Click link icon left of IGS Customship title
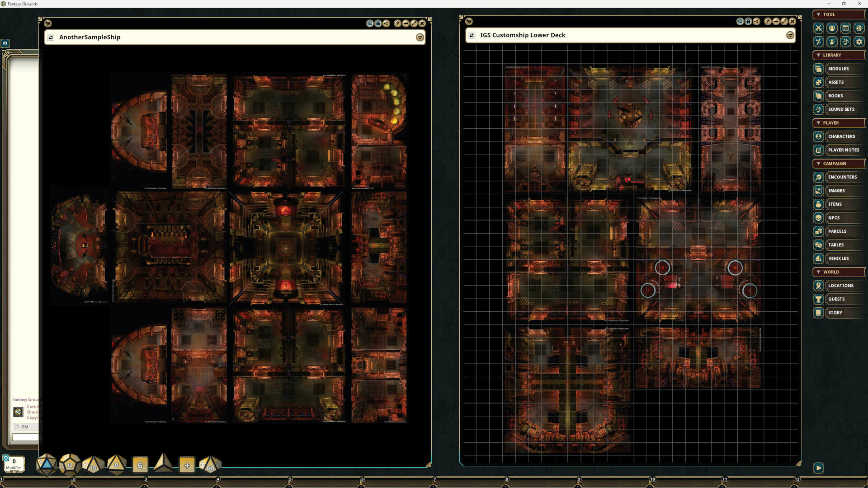The height and width of the screenshot is (488, 868). tap(472, 35)
